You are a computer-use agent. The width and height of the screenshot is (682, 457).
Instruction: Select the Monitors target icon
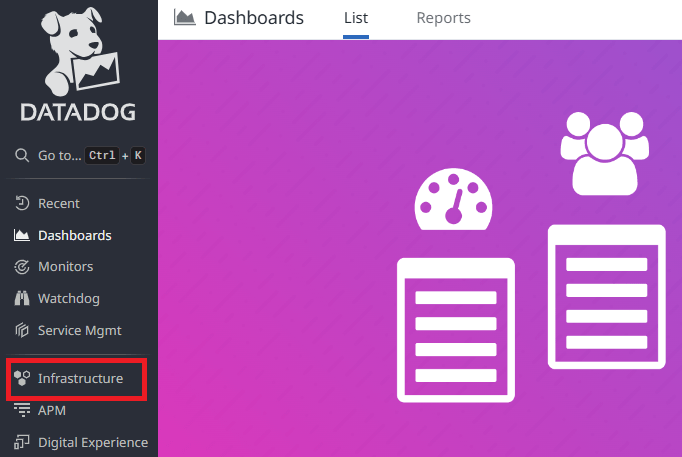tap(21, 267)
